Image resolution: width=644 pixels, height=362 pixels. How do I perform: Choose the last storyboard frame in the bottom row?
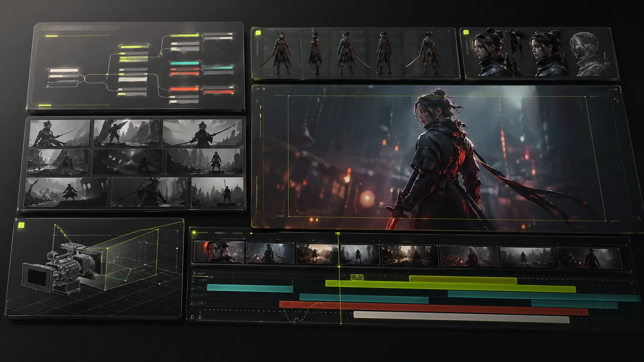(x=218, y=192)
